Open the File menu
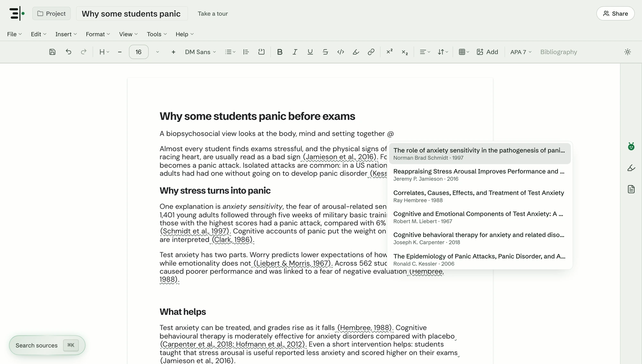Screen dimensions: 642x364 click(14, 34)
